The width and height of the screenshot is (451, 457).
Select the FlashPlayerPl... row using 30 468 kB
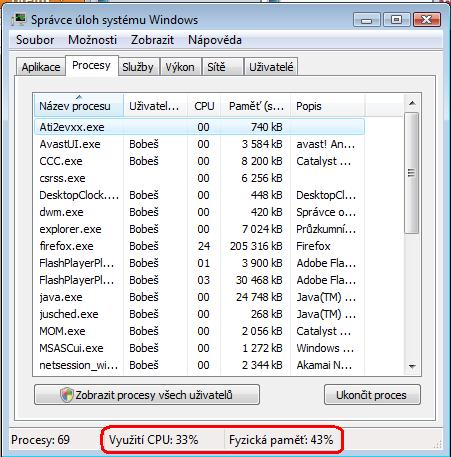coord(199,280)
